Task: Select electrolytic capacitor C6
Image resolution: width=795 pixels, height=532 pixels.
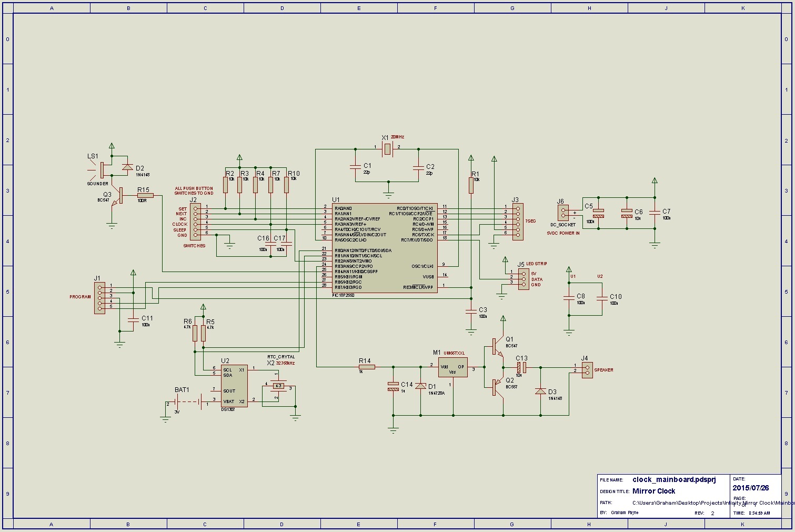Action: [x=626, y=214]
